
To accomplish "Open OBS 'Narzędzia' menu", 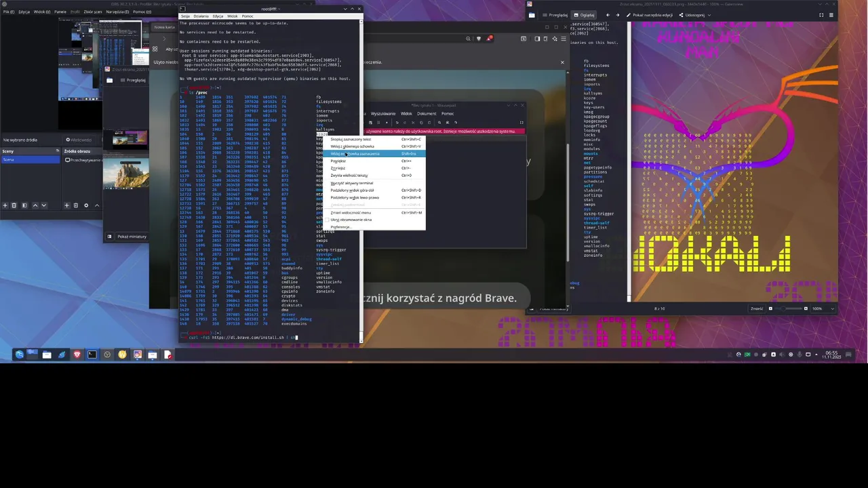I will click(117, 12).
